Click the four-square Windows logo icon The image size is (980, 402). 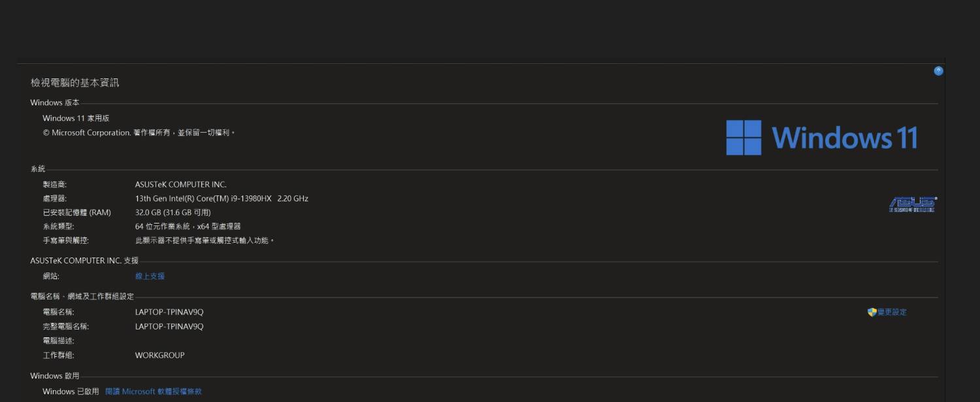click(743, 137)
